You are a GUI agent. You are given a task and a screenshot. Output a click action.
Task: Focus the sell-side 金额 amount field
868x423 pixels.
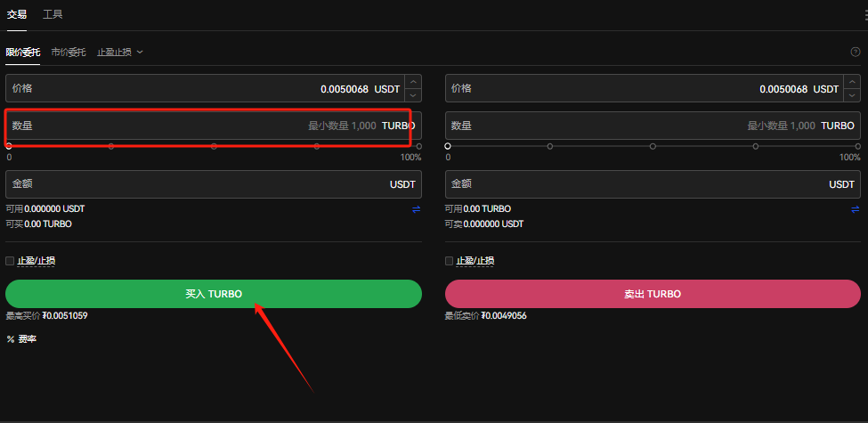(x=653, y=184)
